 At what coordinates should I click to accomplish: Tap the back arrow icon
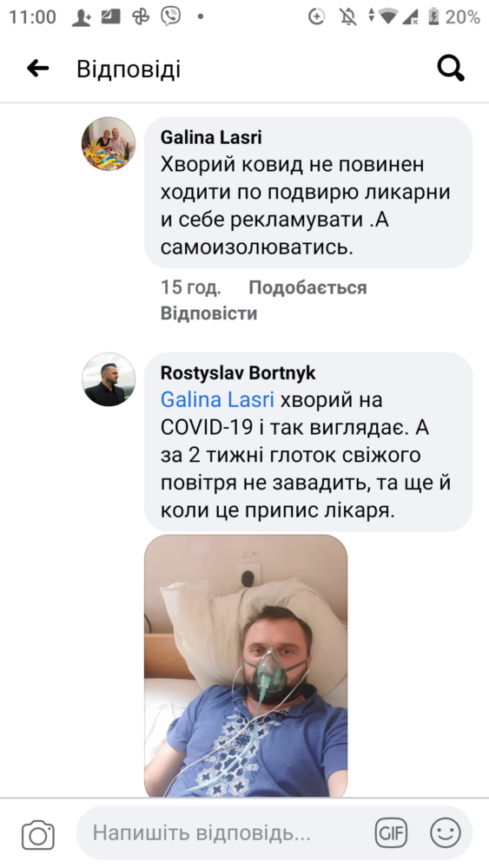[x=37, y=69]
